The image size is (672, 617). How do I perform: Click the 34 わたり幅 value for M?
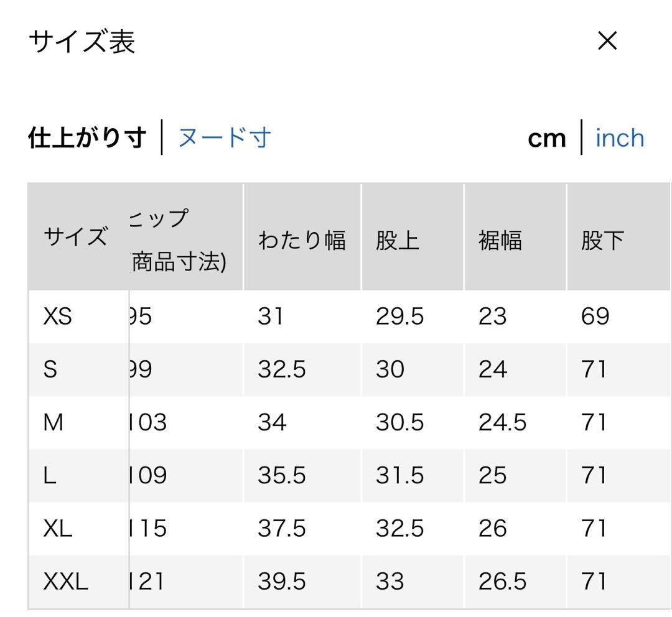click(272, 422)
